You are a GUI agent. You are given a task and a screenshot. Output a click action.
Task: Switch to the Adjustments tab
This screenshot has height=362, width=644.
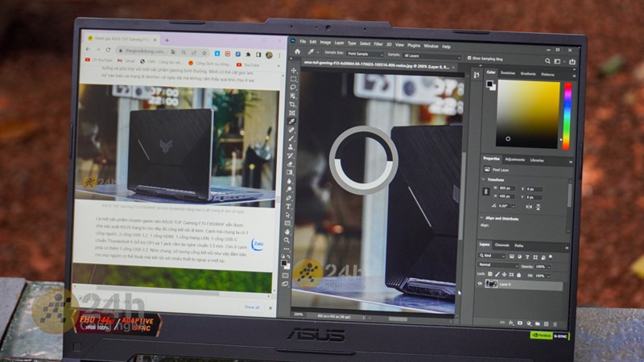[514, 159]
